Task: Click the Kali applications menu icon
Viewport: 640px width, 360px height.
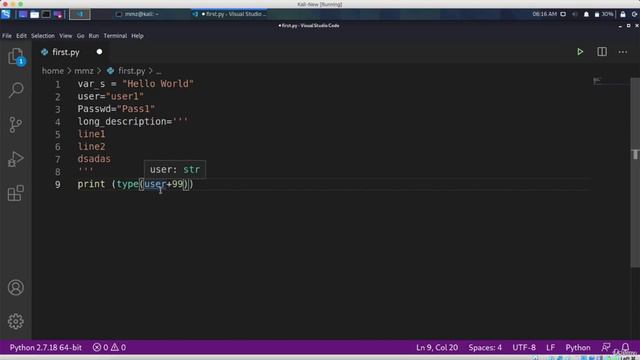Action: click(6, 14)
